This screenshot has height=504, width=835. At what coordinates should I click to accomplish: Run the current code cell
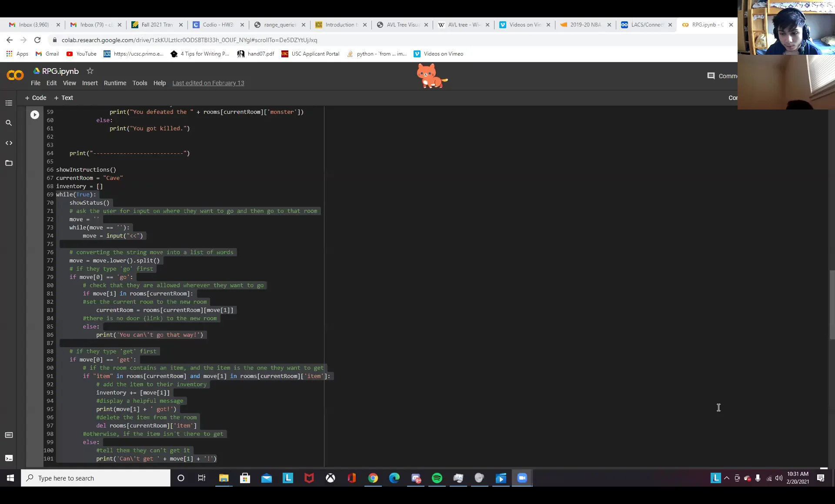pos(35,114)
